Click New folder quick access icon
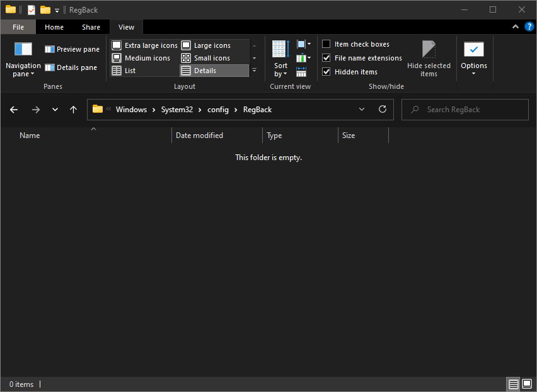 (x=45, y=10)
